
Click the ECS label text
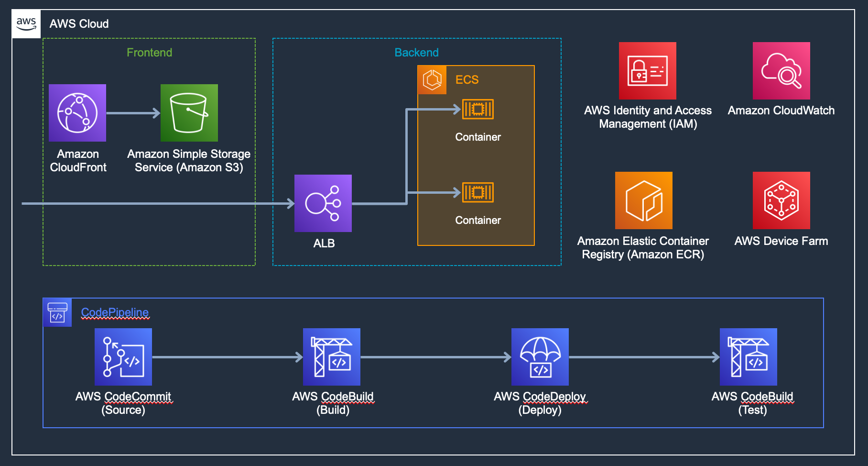click(467, 80)
